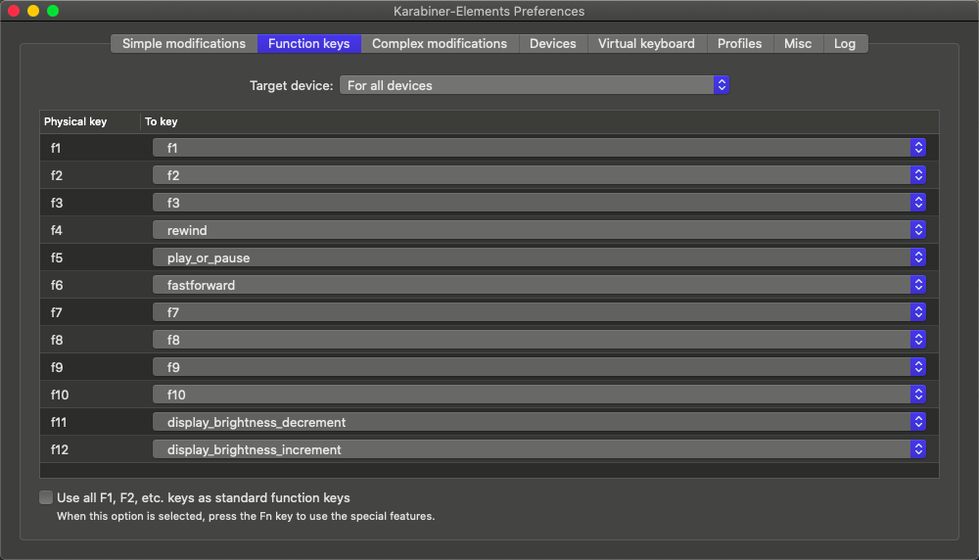This screenshot has width=979, height=560.
Task: Open the display_brightness_increment dropdown for f12
Action: point(538,450)
